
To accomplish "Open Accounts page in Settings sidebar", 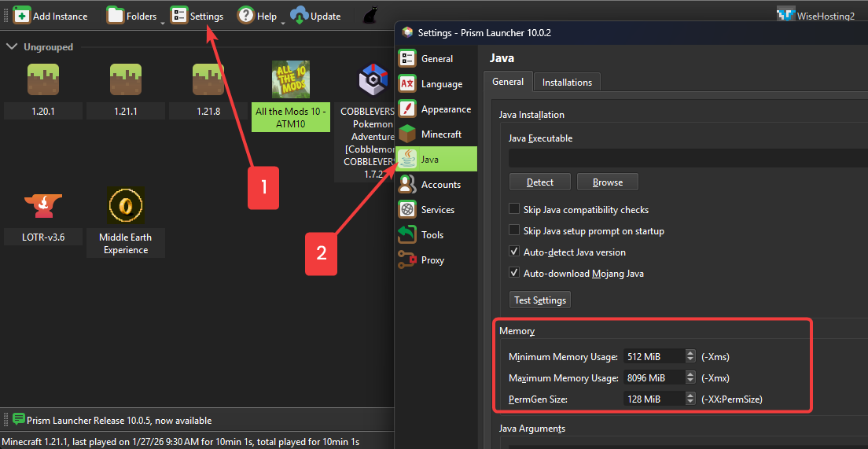I will click(436, 184).
